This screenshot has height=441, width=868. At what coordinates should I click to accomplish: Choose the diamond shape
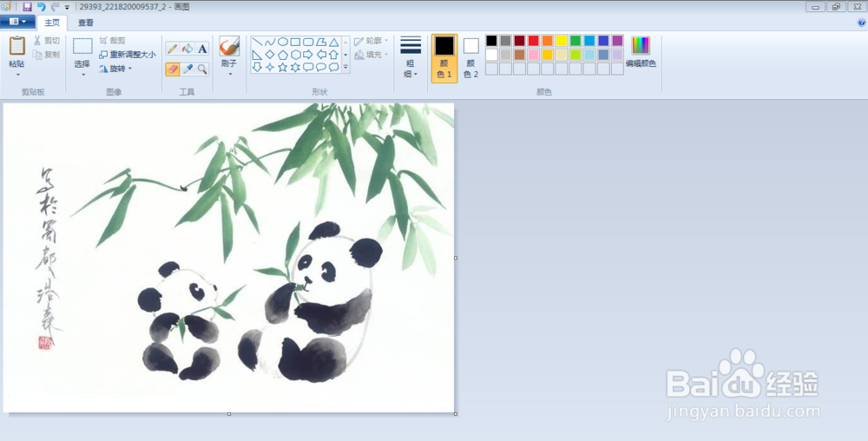point(270,55)
